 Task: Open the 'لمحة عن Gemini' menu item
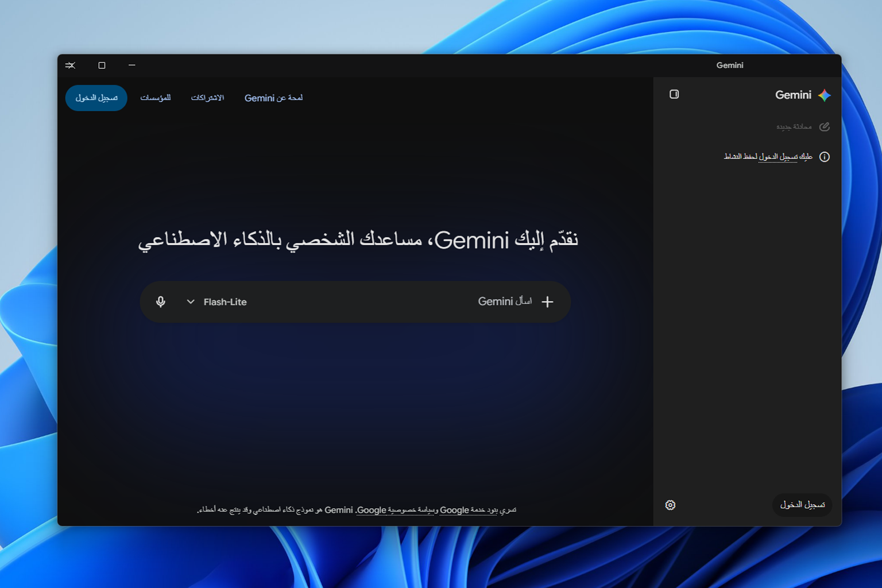[x=273, y=98]
